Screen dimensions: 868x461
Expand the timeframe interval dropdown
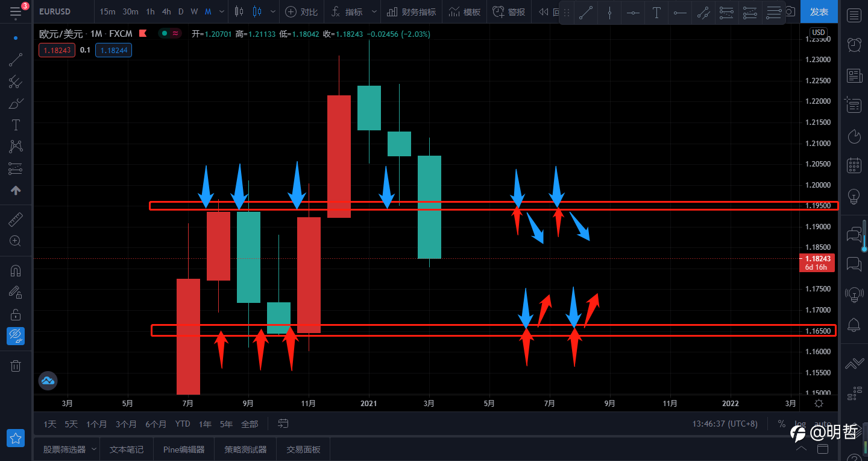coord(221,11)
